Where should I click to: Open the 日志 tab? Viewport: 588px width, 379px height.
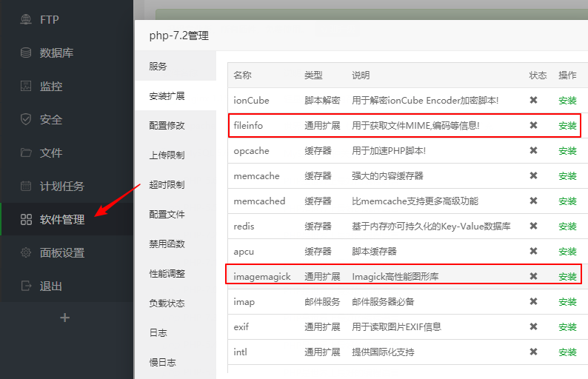(176, 333)
